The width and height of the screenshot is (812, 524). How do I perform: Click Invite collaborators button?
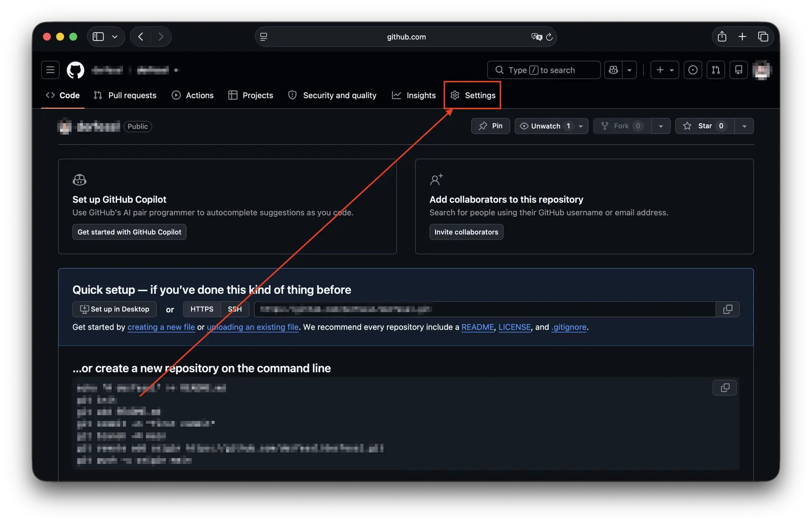tap(466, 232)
